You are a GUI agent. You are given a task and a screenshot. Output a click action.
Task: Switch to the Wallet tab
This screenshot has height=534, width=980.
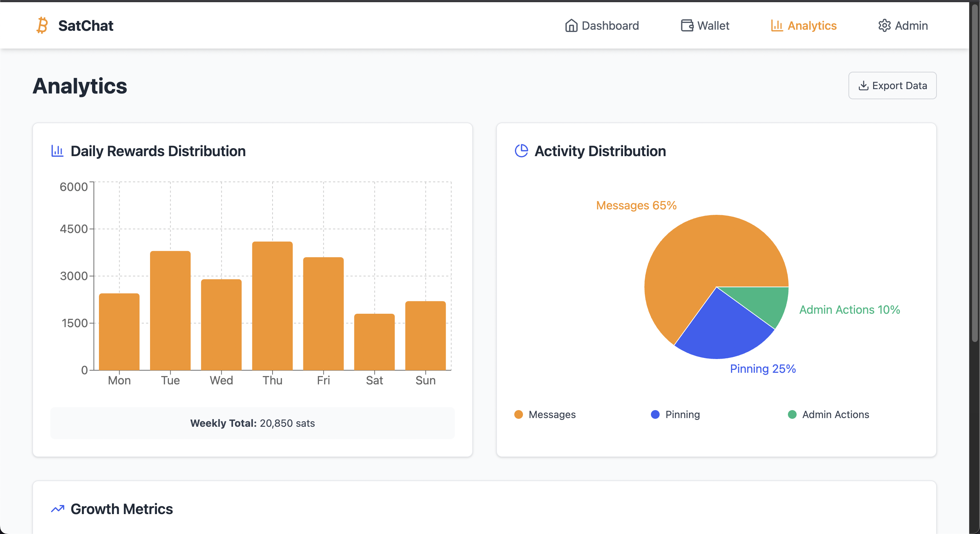coord(713,25)
